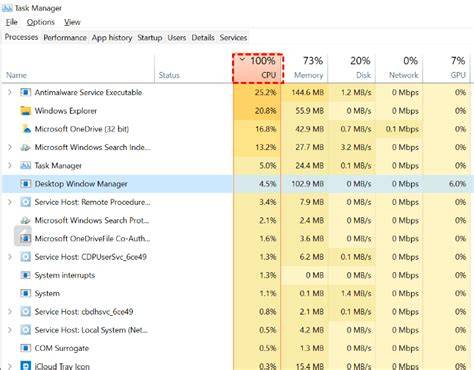Click the 144.6 MB memory value

click(x=308, y=92)
